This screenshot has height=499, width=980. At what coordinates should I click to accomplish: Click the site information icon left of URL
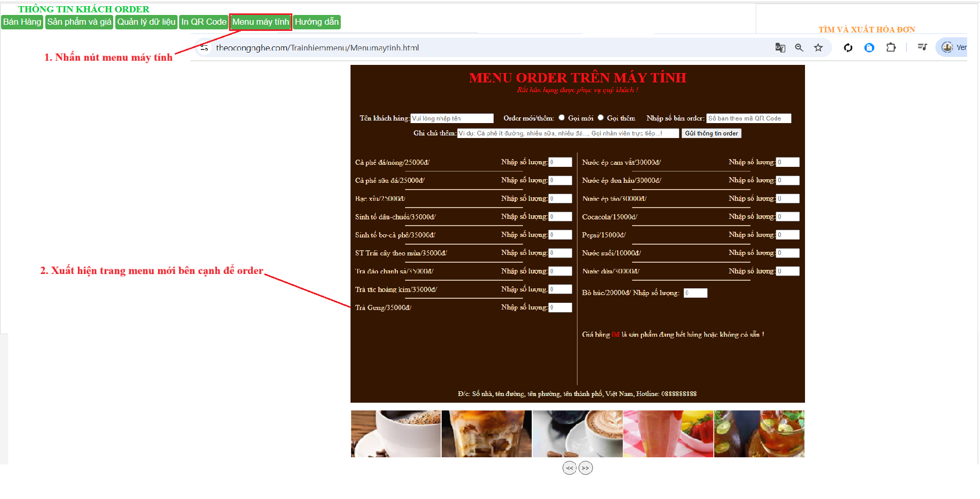pos(204,48)
